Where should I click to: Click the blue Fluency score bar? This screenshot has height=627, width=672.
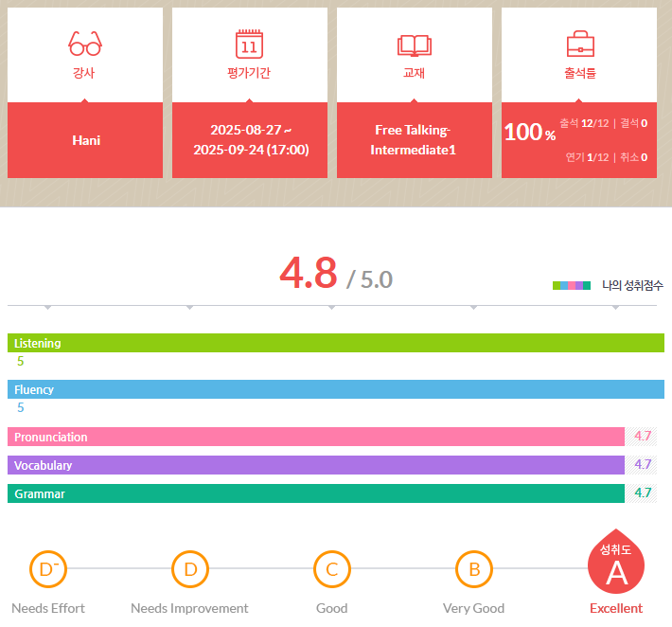pyautogui.click(x=335, y=389)
